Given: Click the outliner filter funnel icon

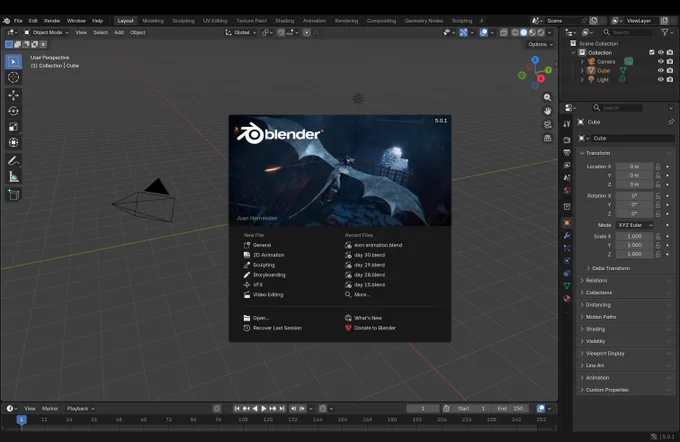Looking at the screenshot, I should [x=664, y=32].
